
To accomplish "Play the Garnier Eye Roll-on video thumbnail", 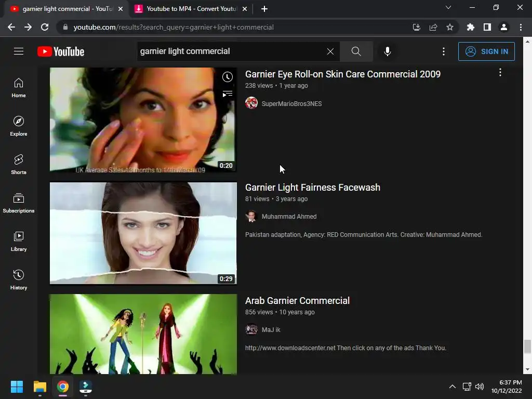I will [x=143, y=120].
